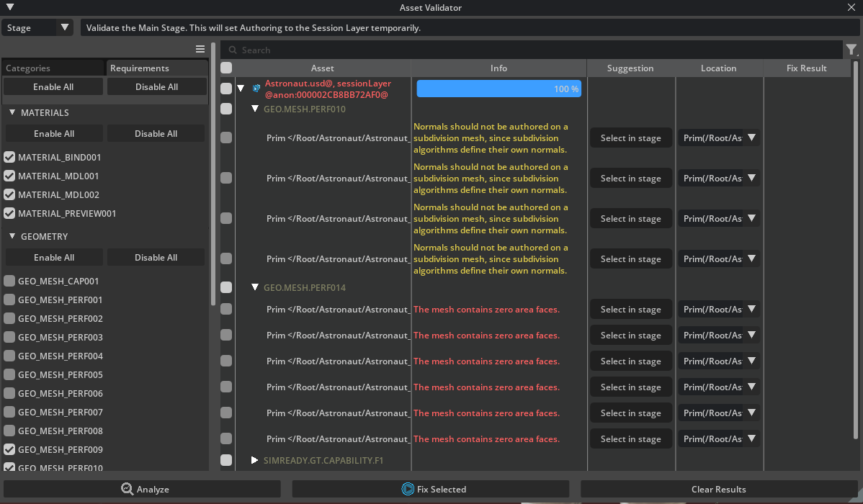This screenshot has width=863, height=504.
Task: Enable GEO_MESH_CAP001 rule
Action: [9, 281]
